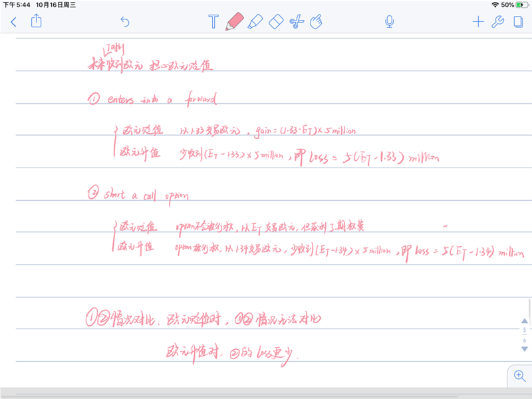Open the share export menu
The image size is (532, 399).
37,22
